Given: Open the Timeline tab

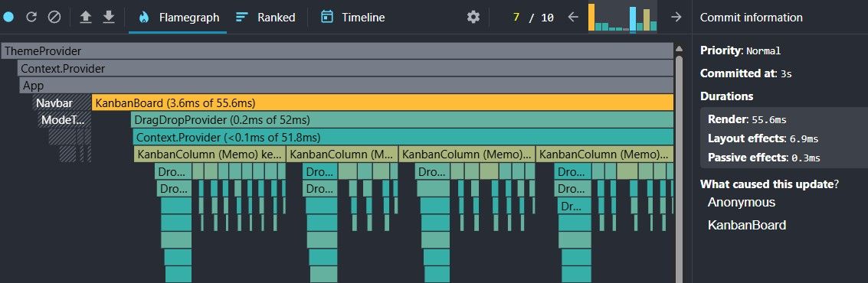Looking at the screenshot, I should coord(352,17).
